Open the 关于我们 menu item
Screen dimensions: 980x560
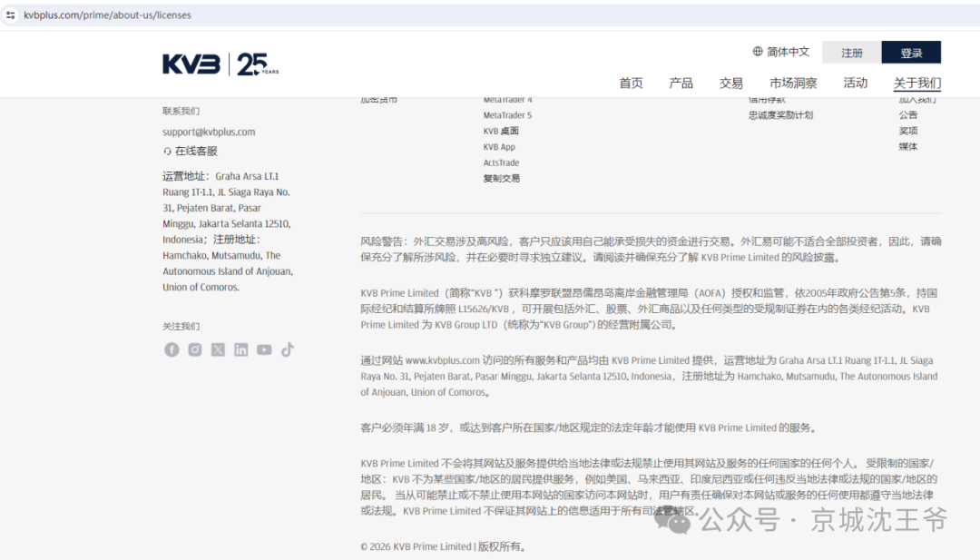916,83
